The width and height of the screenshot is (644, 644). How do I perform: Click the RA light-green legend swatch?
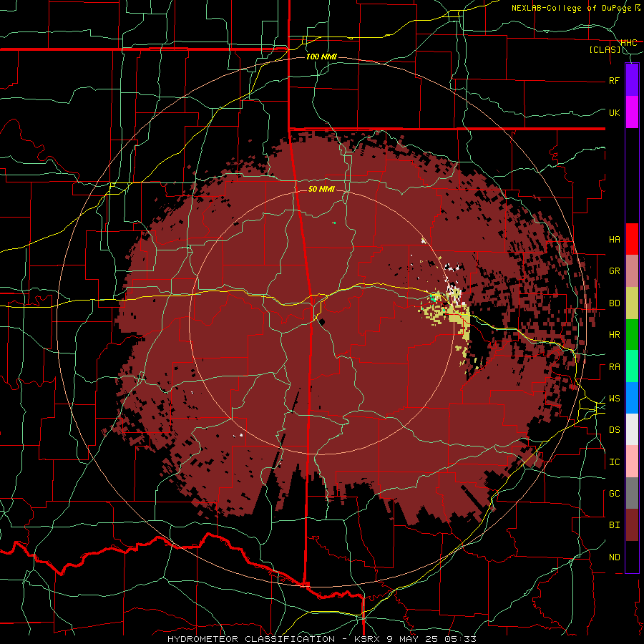(x=632, y=366)
